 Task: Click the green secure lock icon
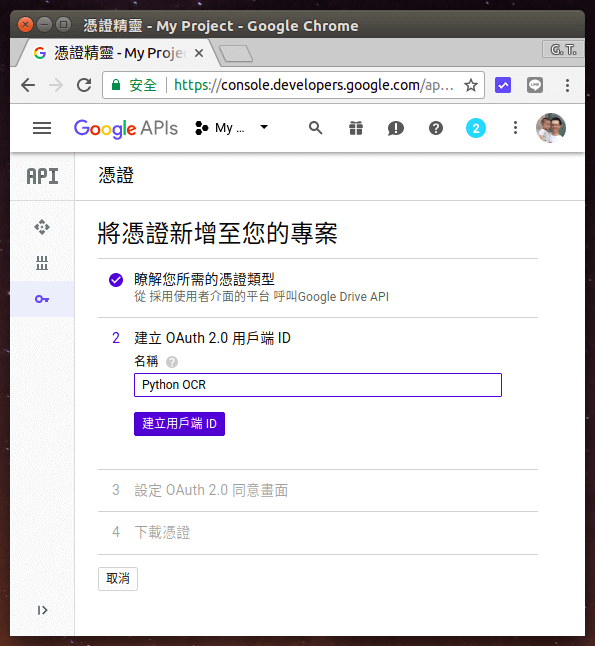[x=116, y=85]
